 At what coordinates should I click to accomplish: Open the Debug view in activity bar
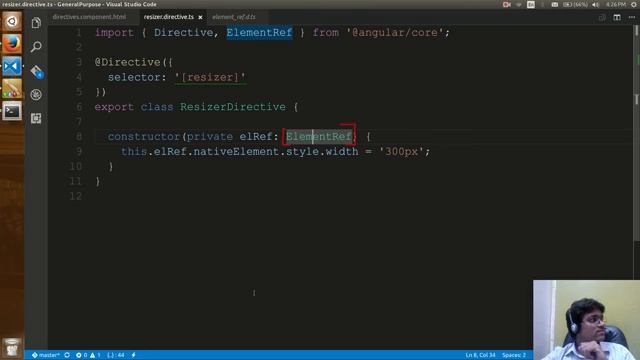(36, 95)
